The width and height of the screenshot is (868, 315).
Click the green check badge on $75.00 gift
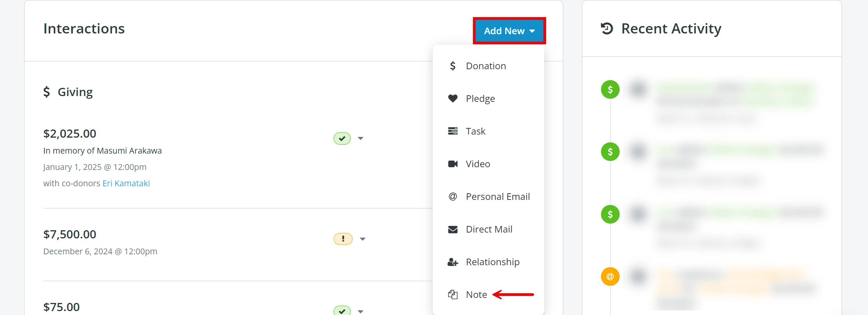[x=342, y=311]
